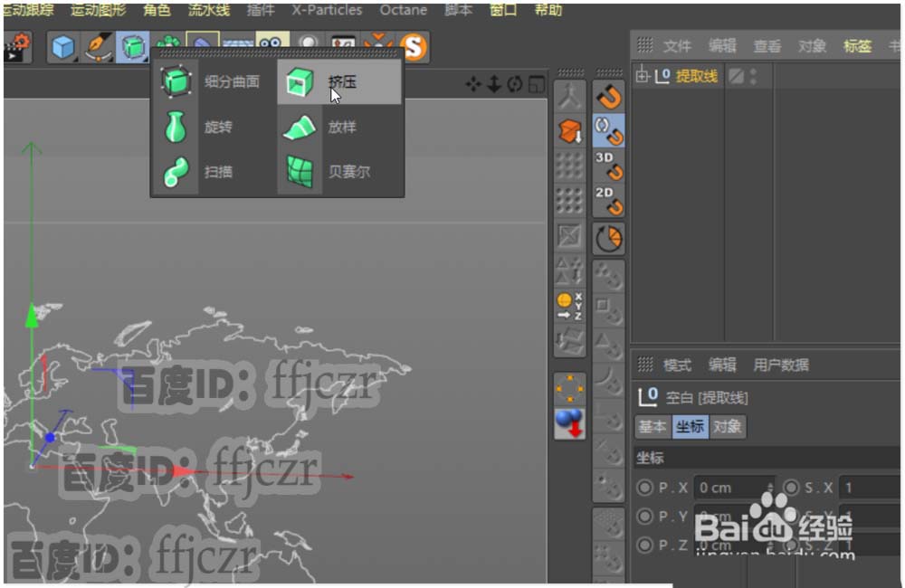
Task: Open the 脚本 menu
Action: 458,10
